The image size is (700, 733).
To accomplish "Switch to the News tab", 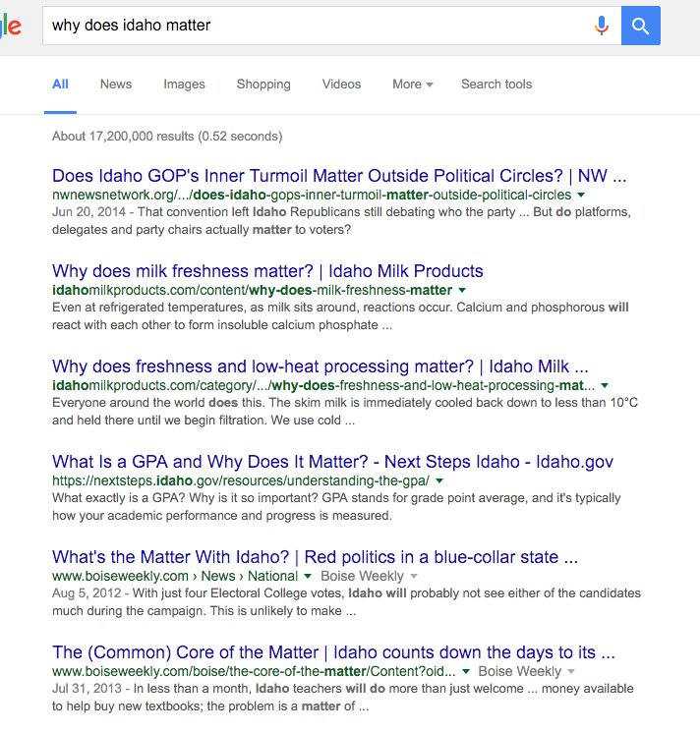I will [116, 85].
